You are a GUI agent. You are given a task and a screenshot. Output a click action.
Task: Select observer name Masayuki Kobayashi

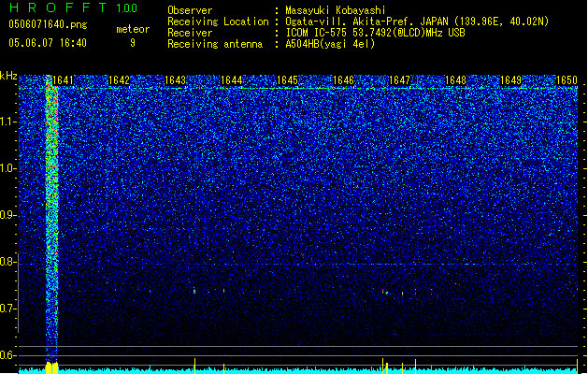pos(336,10)
